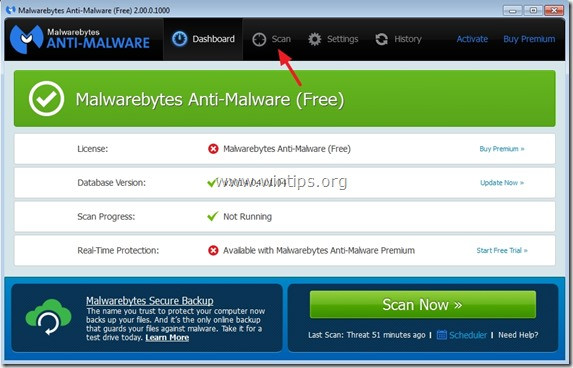Click the large white checkmark status icon
Screen dimensions: 573x368
[46, 99]
